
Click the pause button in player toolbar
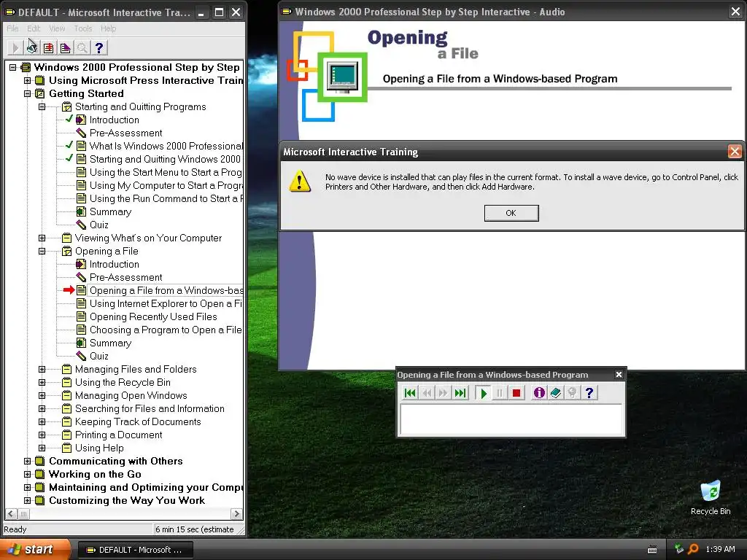click(499, 393)
